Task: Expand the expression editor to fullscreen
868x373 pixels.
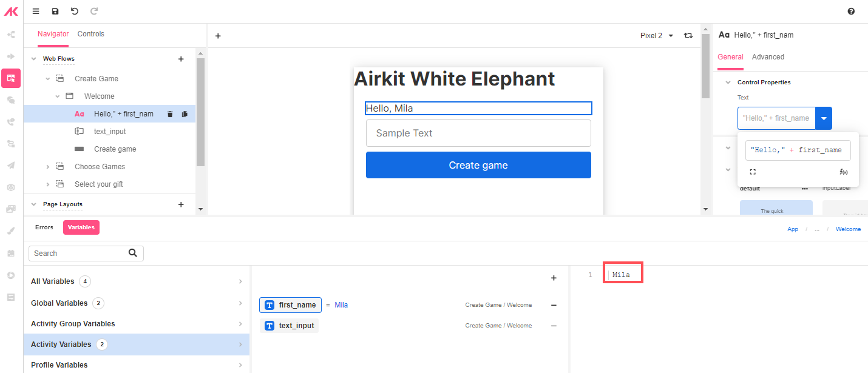Action: tap(753, 172)
